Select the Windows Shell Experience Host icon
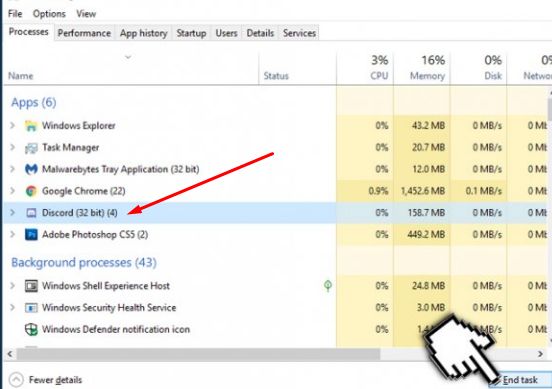Viewport: 552px width, 389px height. 31,286
